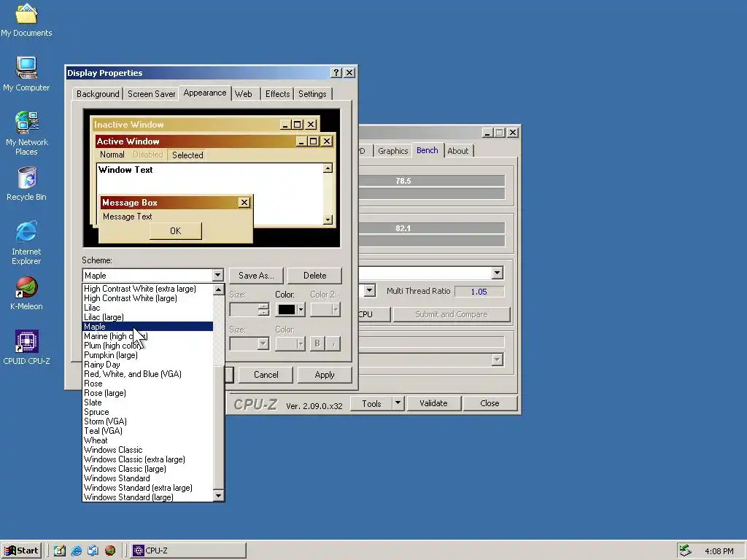Choose the Windows Classic scheme
Image resolution: width=747 pixels, height=560 pixels.
tap(147, 450)
